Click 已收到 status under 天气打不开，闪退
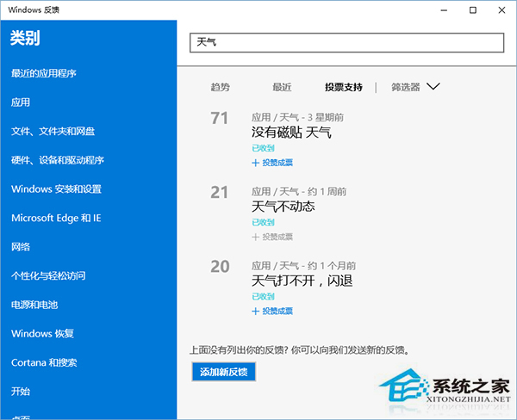 263,296
